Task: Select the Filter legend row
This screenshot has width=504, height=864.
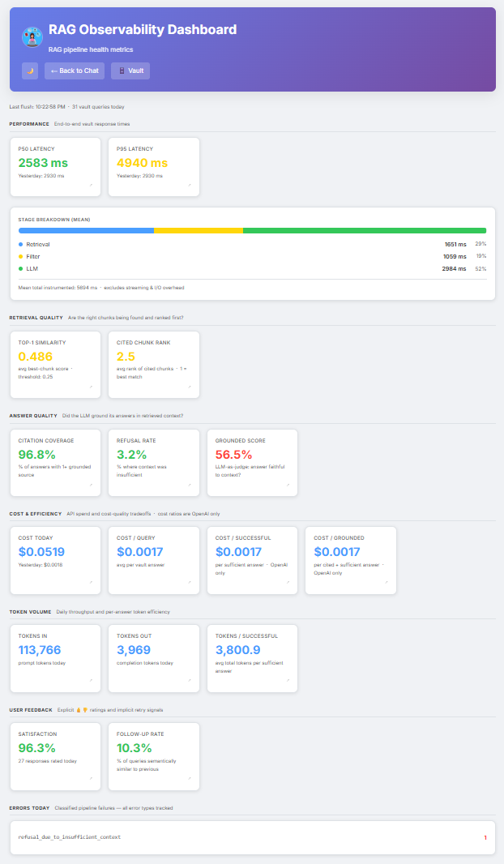Action: (252, 256)
